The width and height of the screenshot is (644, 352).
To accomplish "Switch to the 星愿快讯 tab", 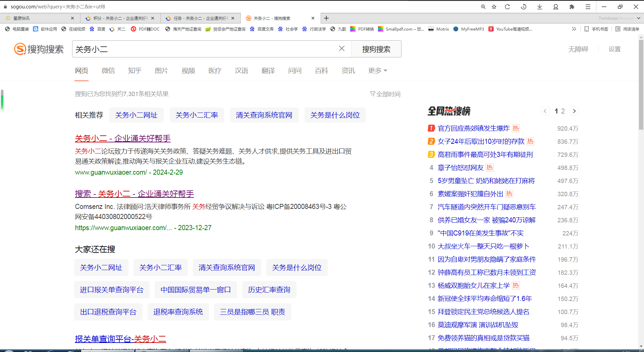I will click(x=37, y=18).
